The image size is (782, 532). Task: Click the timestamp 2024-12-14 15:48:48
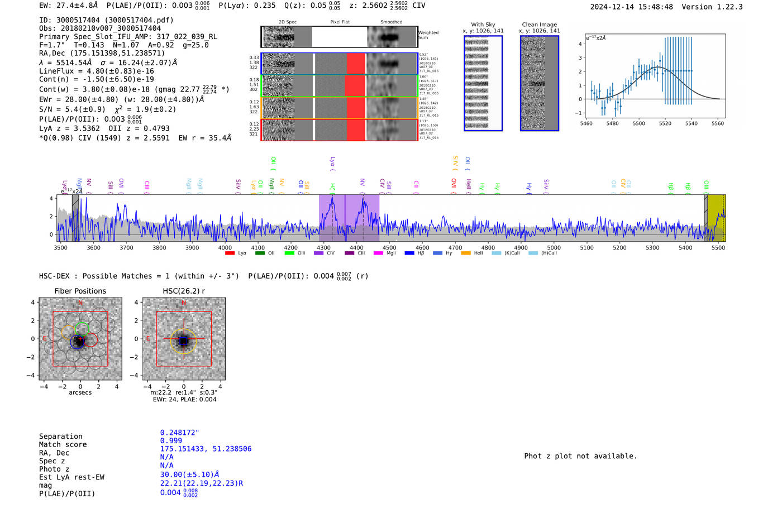[631, 7]
